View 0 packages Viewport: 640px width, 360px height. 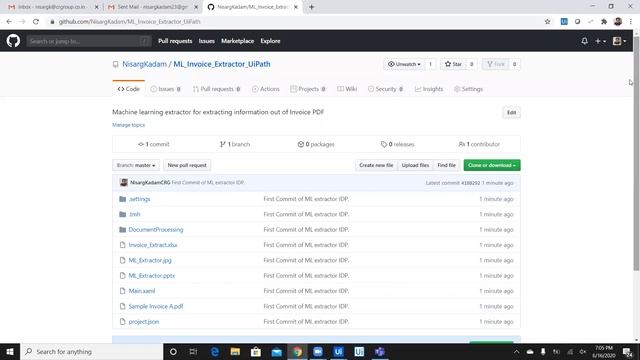(x=316, y=144)
